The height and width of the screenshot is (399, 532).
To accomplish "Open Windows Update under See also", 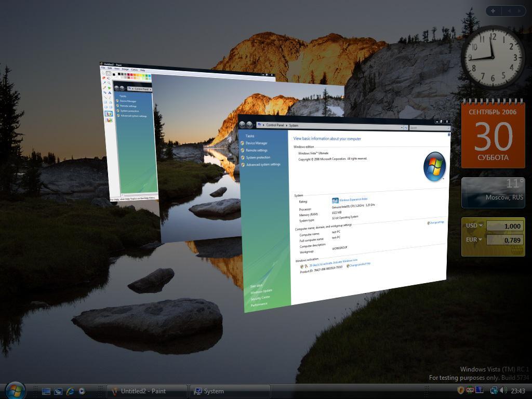I will [x=261, y=291].
